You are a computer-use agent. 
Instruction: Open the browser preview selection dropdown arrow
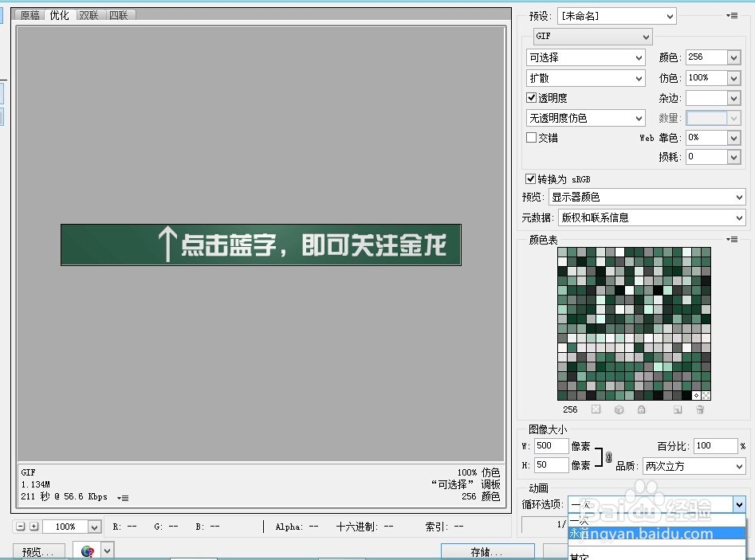pos(108,550)
